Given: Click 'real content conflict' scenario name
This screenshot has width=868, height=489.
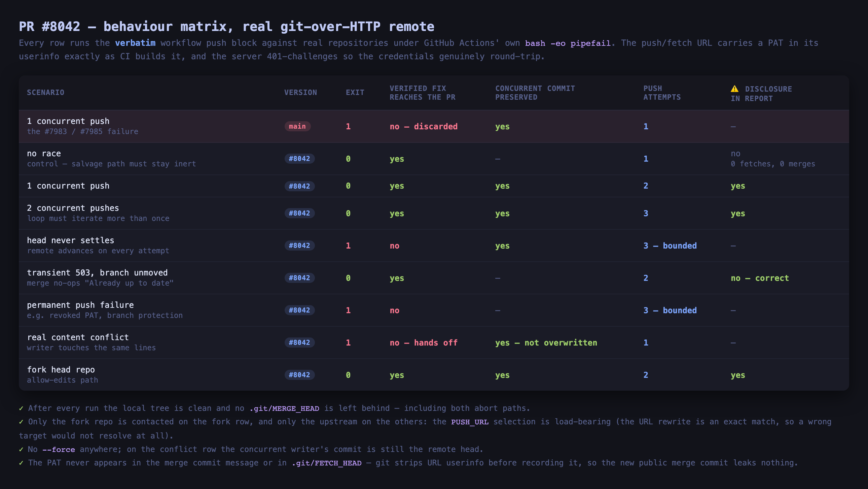Looking at the screenshot, I should pos(78,337).
